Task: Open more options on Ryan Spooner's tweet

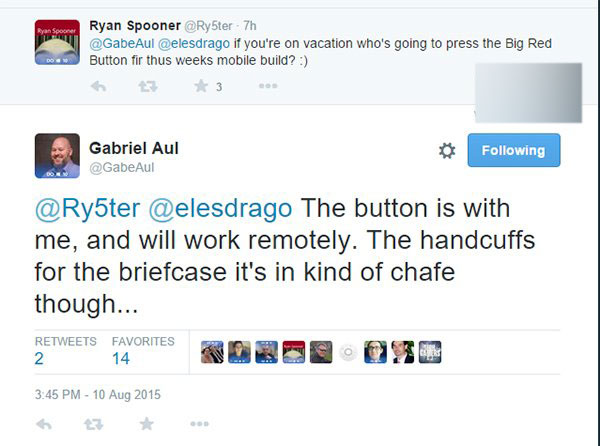Action: pos(267,87)
